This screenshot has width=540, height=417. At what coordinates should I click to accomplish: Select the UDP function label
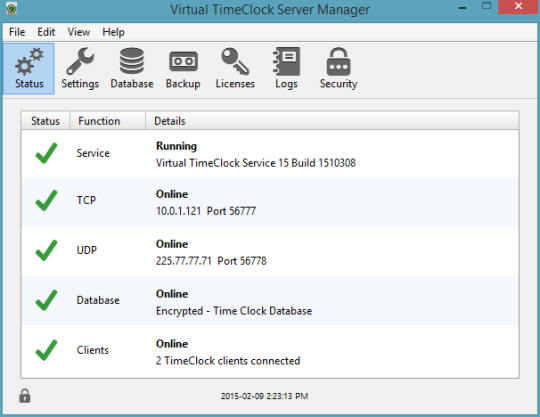[86, 250]
